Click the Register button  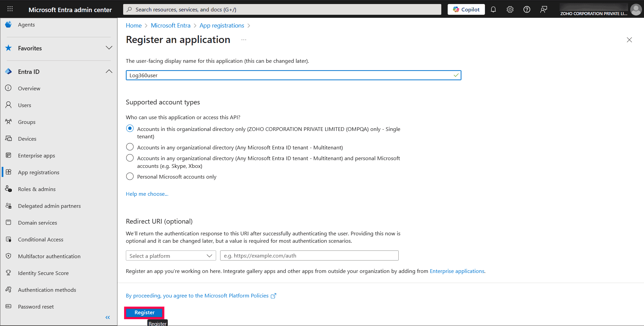pyautogui.click(x=144, y=312)
